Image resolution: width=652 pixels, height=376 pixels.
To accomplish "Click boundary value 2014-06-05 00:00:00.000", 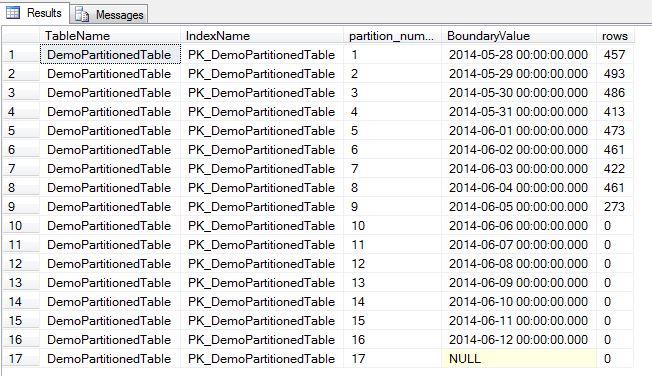I will point(519,207).
